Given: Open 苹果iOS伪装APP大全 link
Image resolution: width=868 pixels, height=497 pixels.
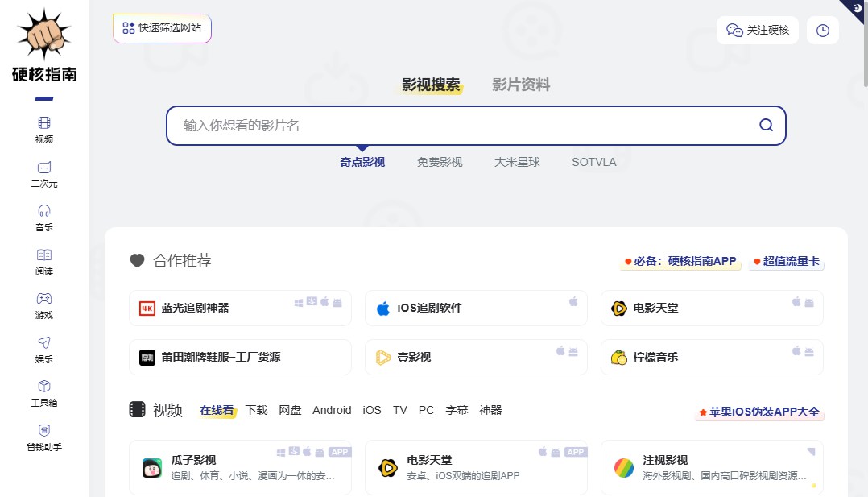Looking at the screenshot, I should 759,412.
